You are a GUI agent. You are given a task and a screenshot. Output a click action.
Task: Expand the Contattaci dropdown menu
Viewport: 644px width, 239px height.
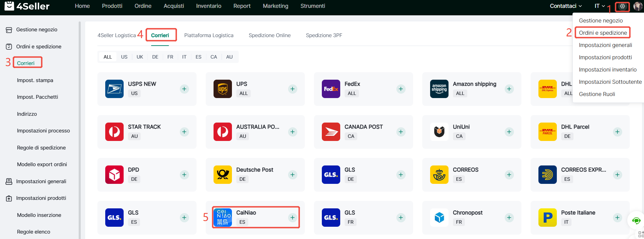(566, 6)
